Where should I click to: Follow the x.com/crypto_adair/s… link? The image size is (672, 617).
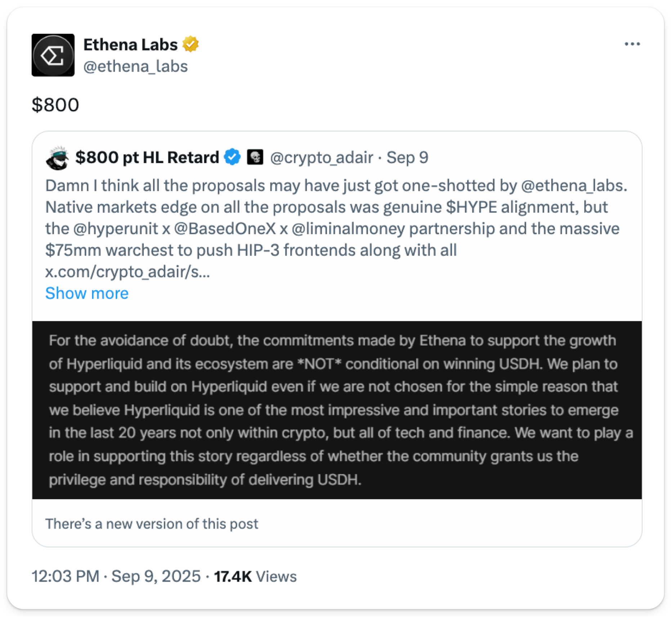pos(127,272)
